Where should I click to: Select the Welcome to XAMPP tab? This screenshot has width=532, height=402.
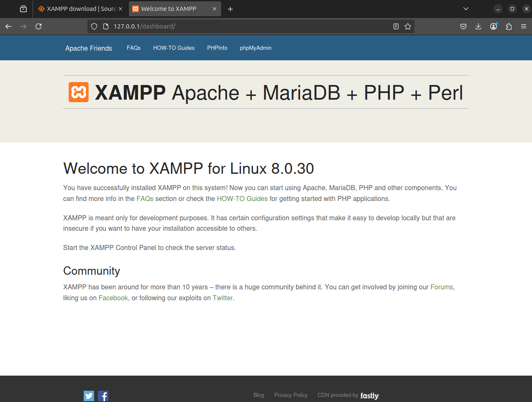tap(175, 9)
